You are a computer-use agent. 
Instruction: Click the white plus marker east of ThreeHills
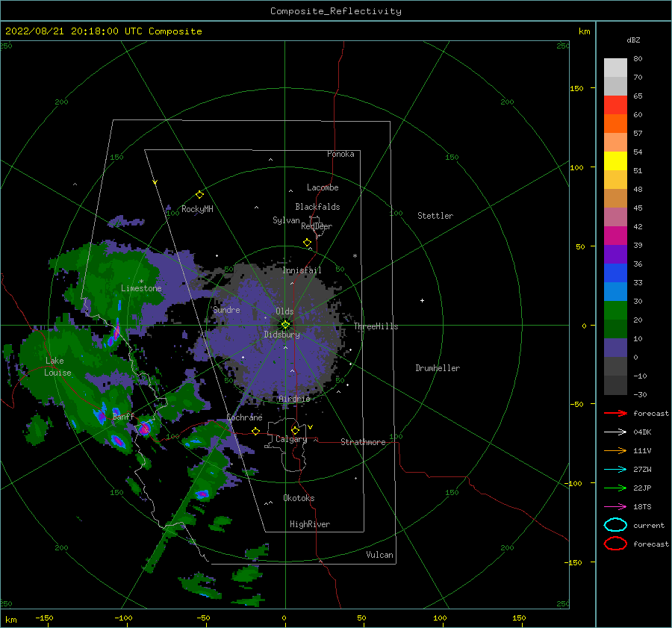(x=422, y=300)
